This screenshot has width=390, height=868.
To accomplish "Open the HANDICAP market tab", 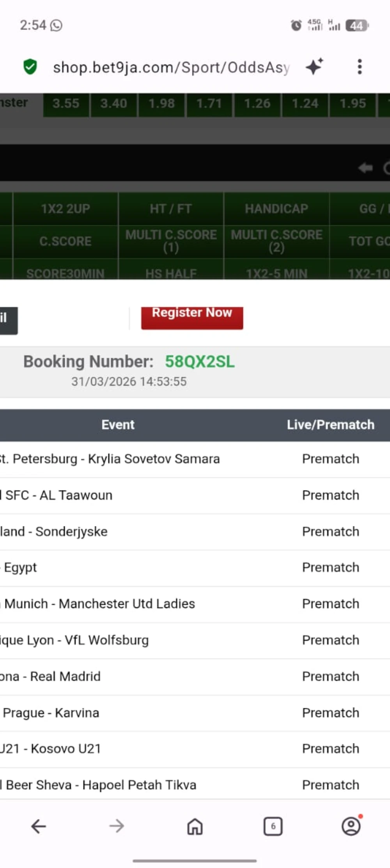I will [277, 209].
